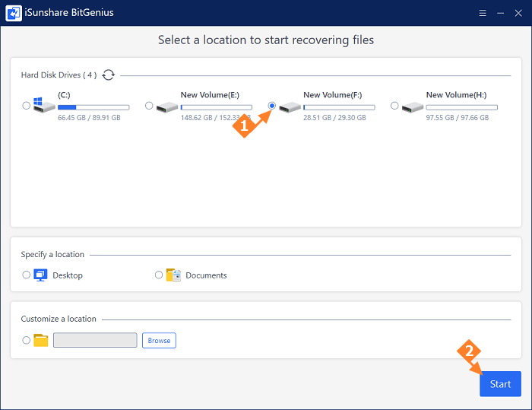The width and height of the screenshot is (532, 410).
Task: Click the Documents label text
Action: 206,275
